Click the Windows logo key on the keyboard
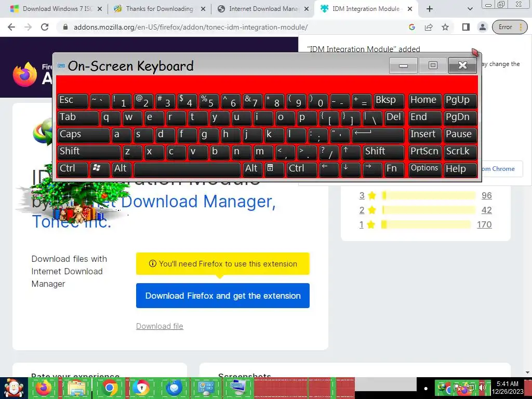This screenshot has width=532, height=399. (x=99, y=169)
